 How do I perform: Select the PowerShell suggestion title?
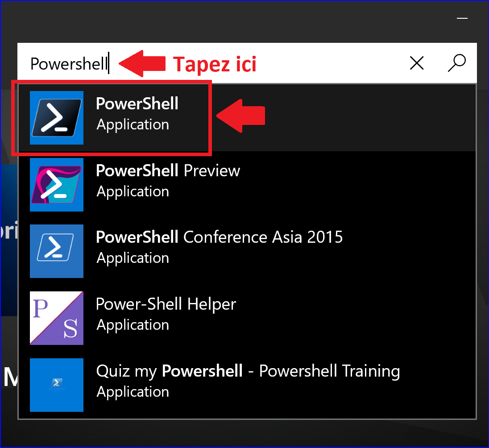137,104
